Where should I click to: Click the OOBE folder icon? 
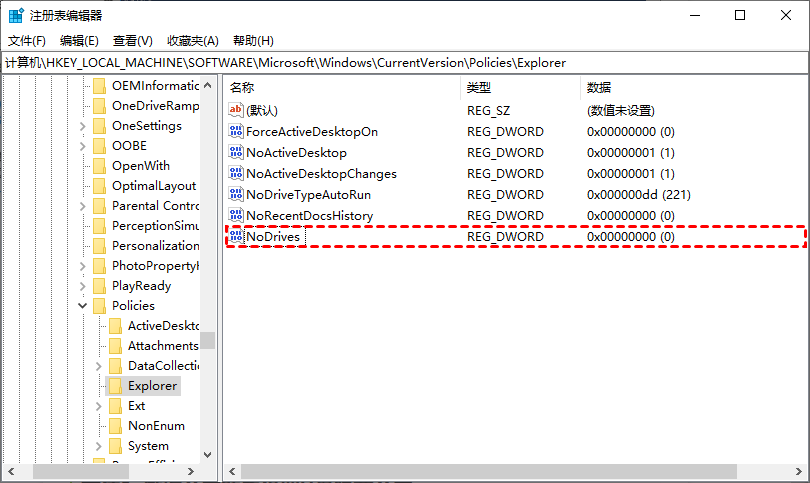coord(99,146)
